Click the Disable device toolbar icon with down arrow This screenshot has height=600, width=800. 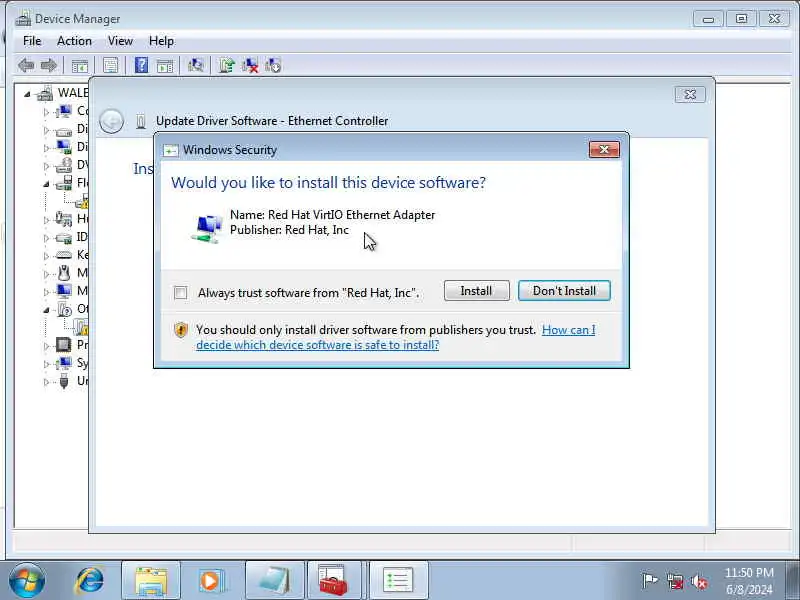[273, 65]
